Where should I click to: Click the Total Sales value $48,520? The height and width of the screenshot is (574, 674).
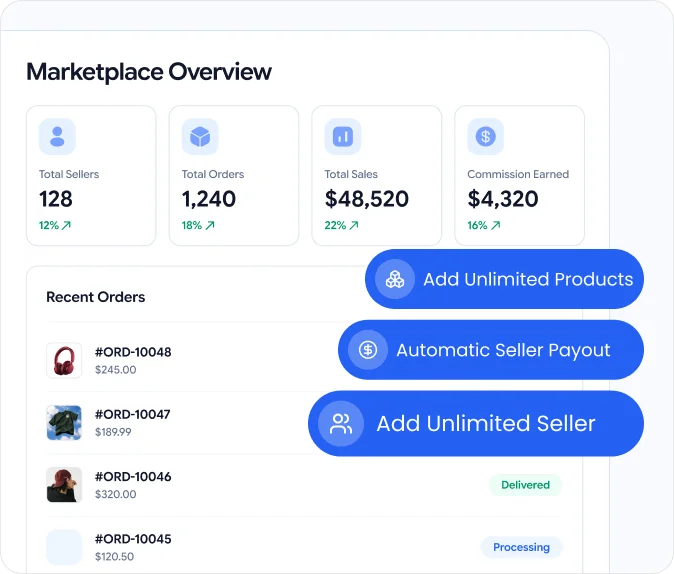point(367,199)
